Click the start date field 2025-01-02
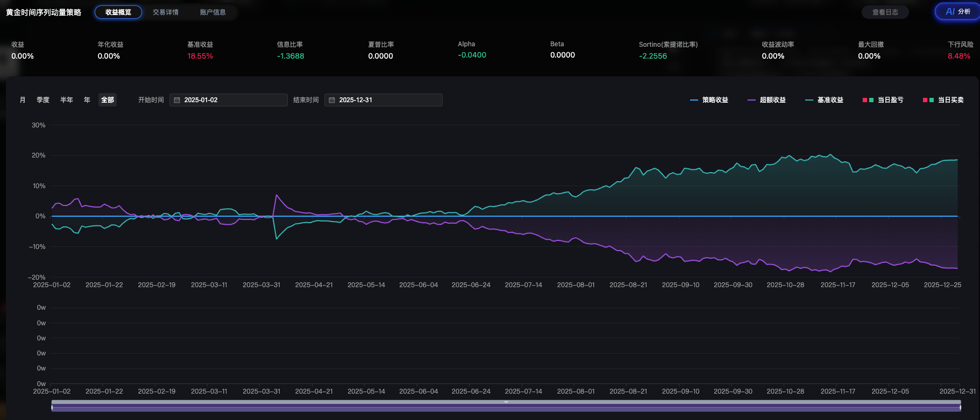980x420 pixels. click(x=229, y=100)
